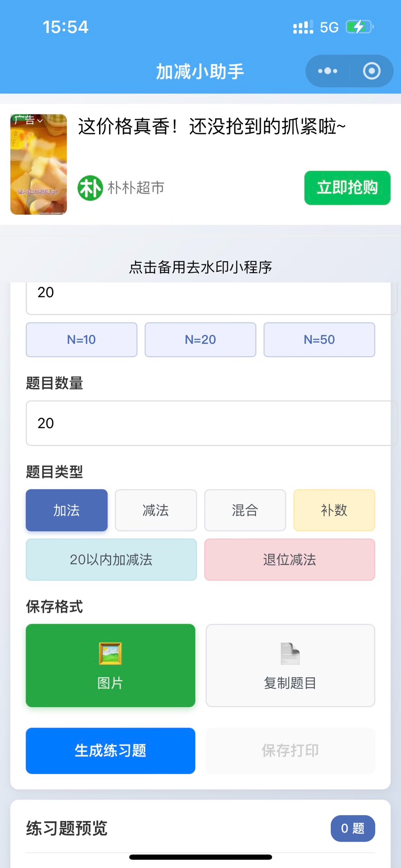
Task: Set range preset to N=50
Action: tap(319, 340)
